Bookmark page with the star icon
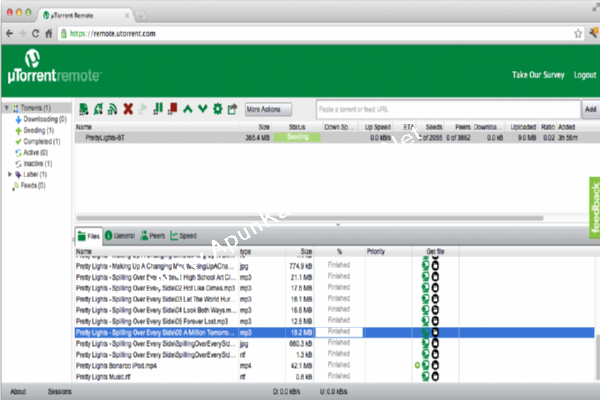 (x=578, y=34)
